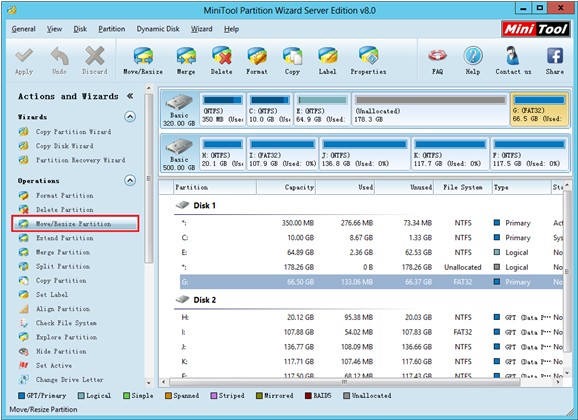Sort by the Unused column header
The height and width of the screenshot is (420, 578).
coord(404,187)
